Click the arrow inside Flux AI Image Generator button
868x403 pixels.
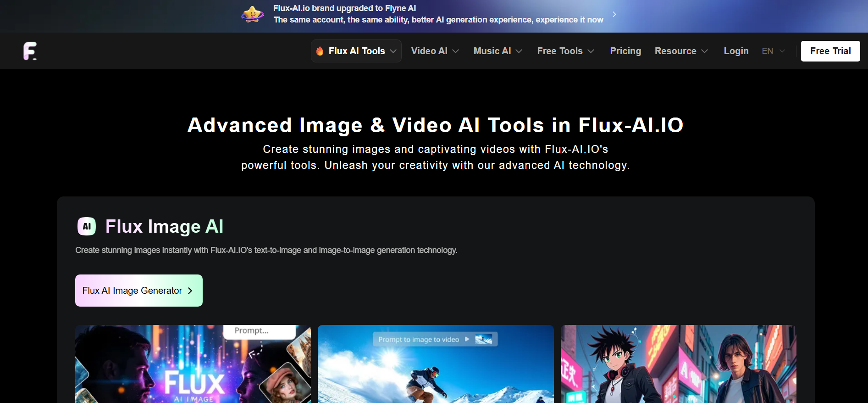point(190,291)
